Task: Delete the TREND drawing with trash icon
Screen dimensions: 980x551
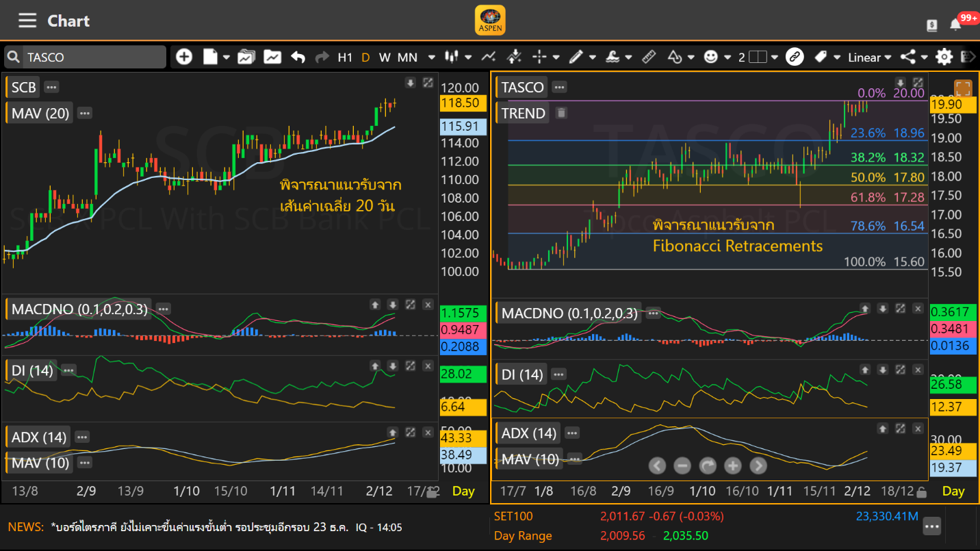Action: click(561, 113)
